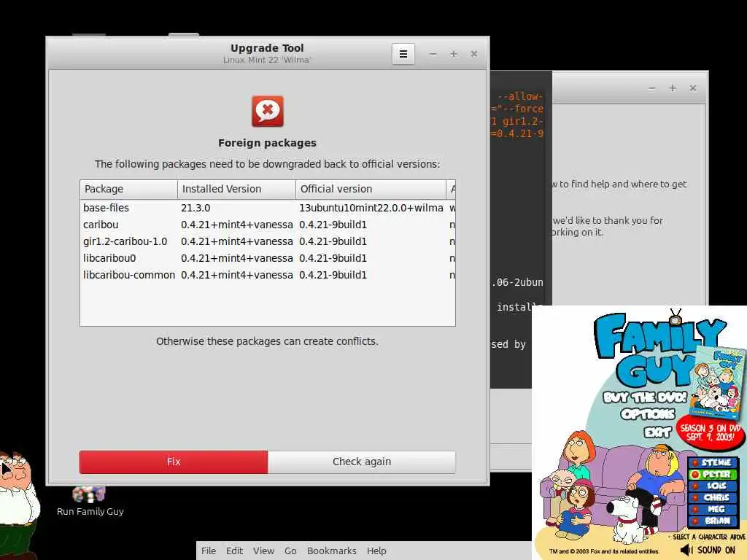Maximize the Upgrade Tool window

[454, 54]
